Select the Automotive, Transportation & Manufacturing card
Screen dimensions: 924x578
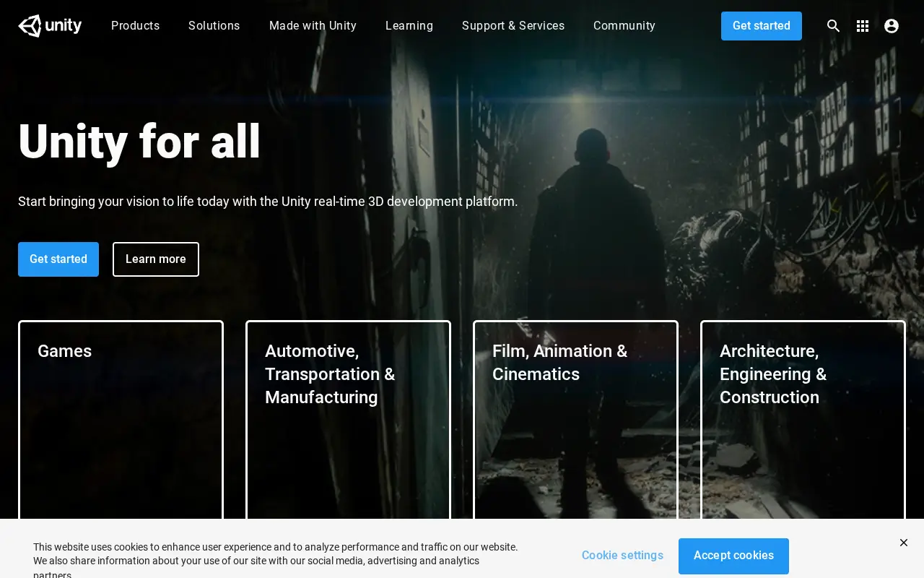coord(348,419)
